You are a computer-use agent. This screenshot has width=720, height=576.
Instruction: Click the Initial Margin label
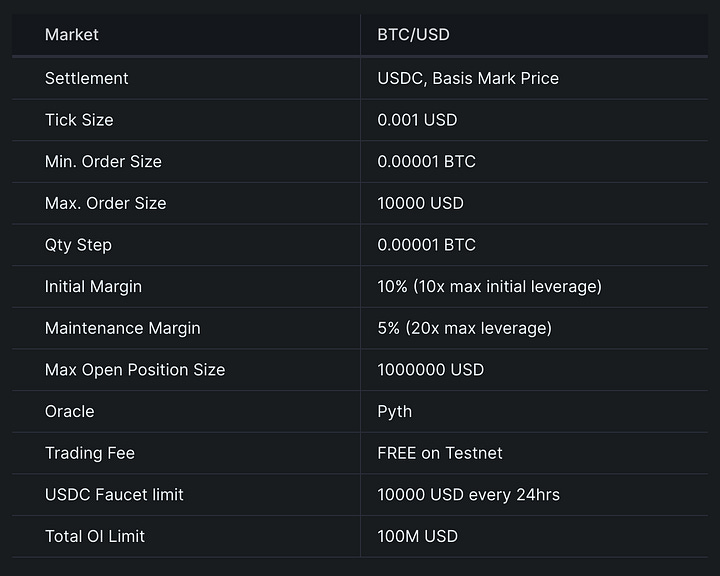[93, 287]
